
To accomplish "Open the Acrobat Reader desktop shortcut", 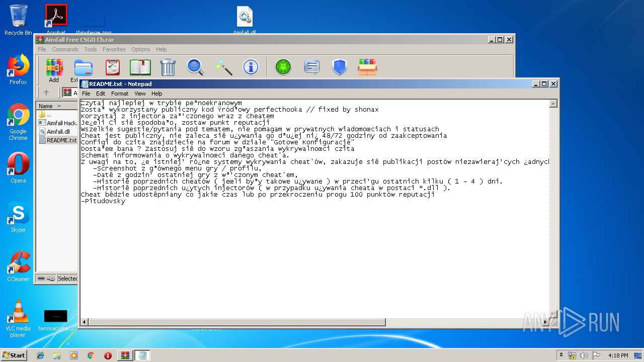I will 56,19.
